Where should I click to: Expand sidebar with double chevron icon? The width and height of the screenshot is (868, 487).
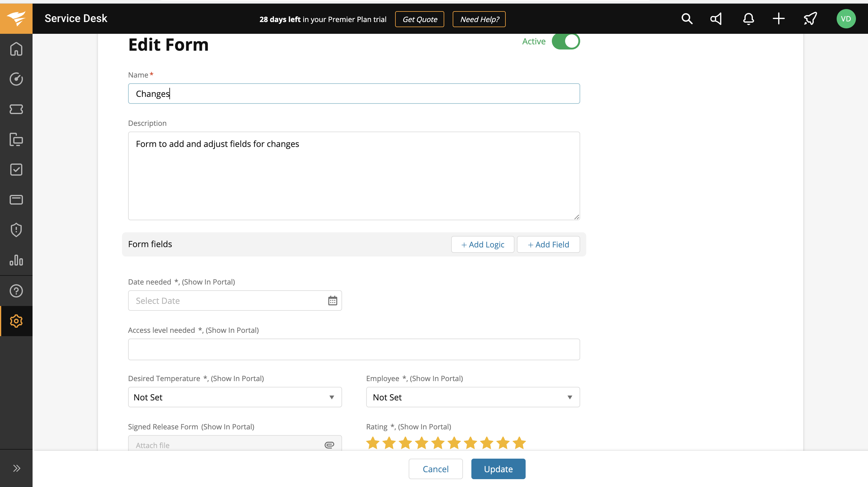[x=16, y=468]
